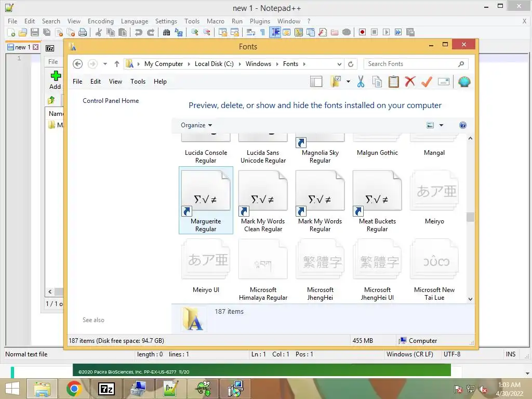
Task: Click Windows breadcrumb in address bar
Action: [259, 64]
